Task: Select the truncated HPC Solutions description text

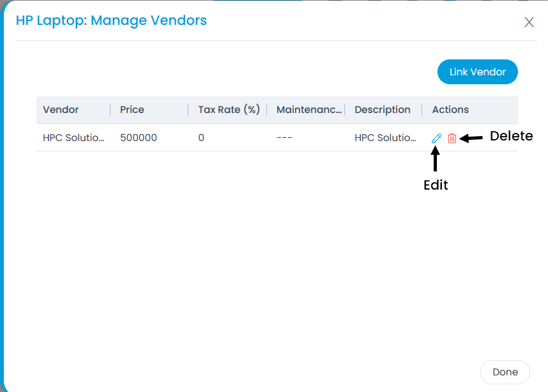Action: [x=386, y=137]
